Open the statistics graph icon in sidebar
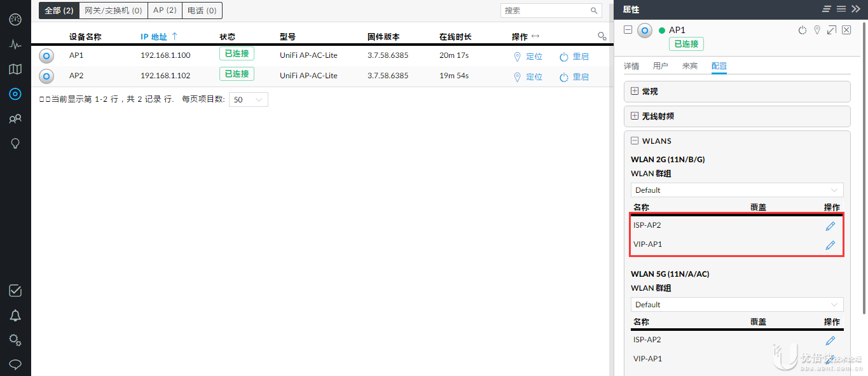 [x=14, y=44]
